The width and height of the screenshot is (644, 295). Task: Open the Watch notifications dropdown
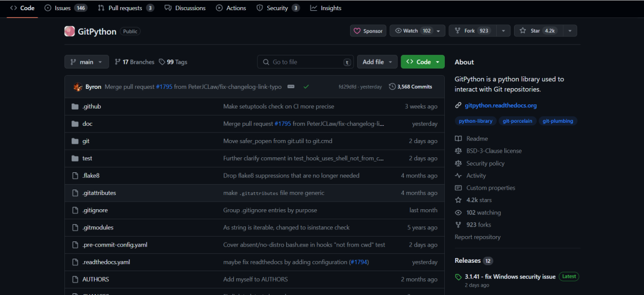(417, 31)
